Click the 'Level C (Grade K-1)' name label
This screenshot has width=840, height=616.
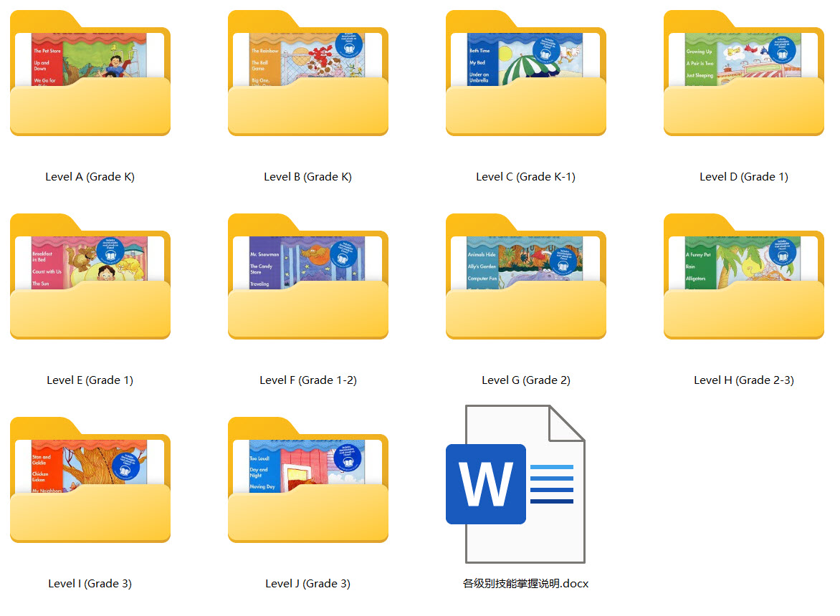click(x=526, y=177)
